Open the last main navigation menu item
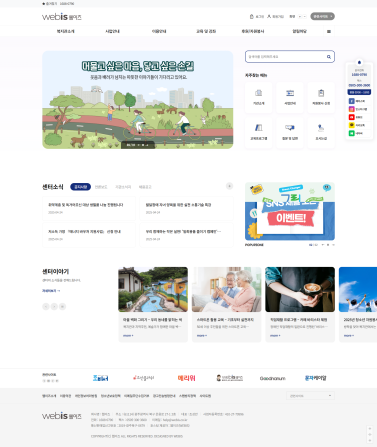377x447 pixels. (299, 31)
